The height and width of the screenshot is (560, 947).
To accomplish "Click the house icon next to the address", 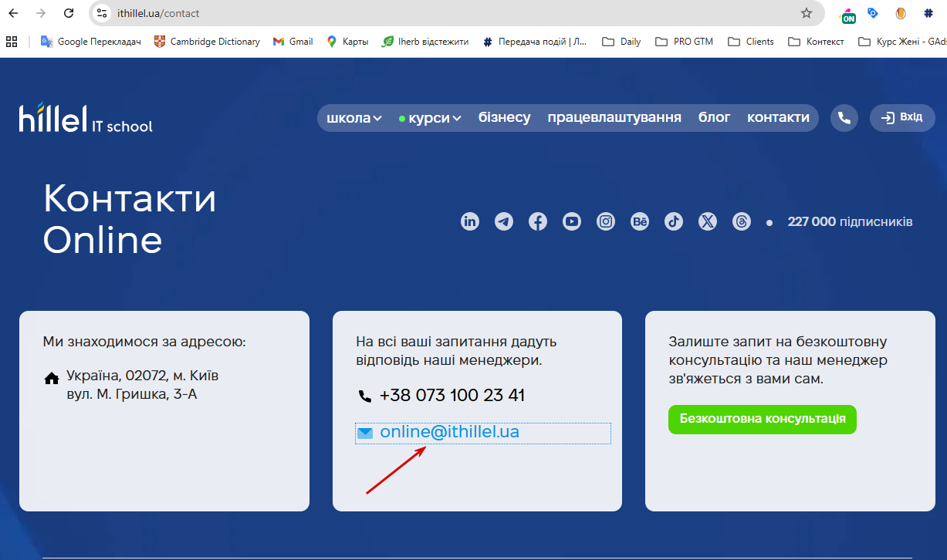I will pos(52,379).
